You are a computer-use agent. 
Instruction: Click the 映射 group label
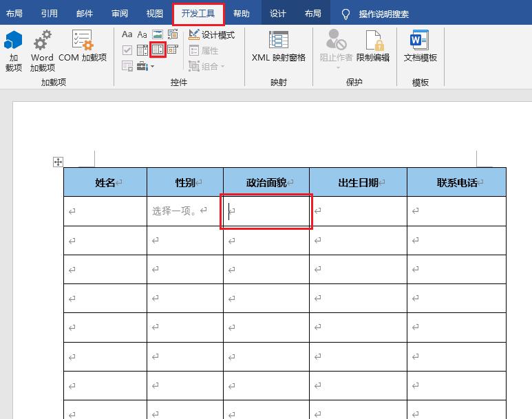279,83
